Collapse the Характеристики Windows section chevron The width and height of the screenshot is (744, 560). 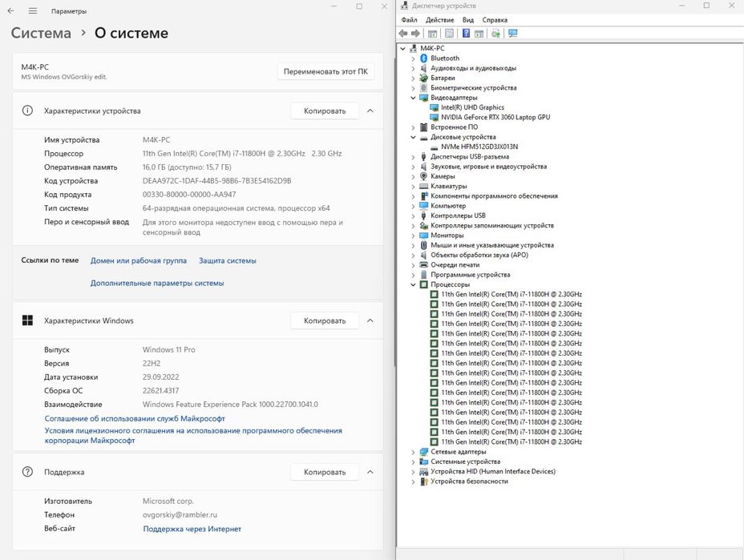[370, 320]
